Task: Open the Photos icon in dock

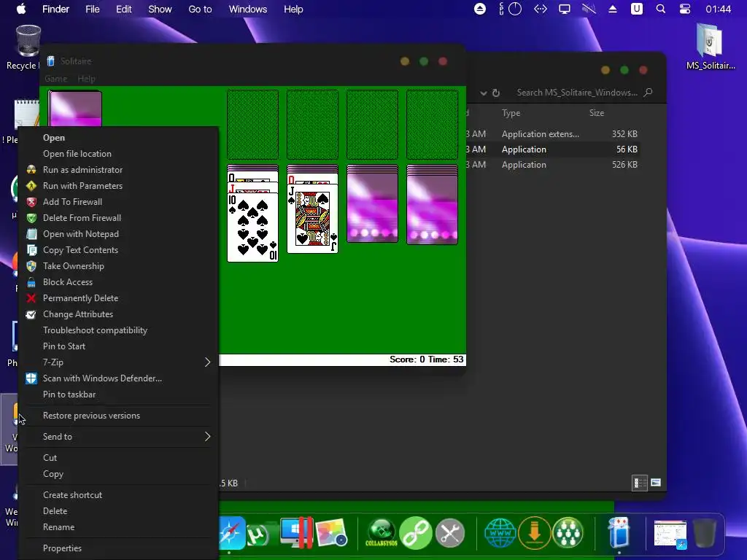Action: tap(331, 533)
